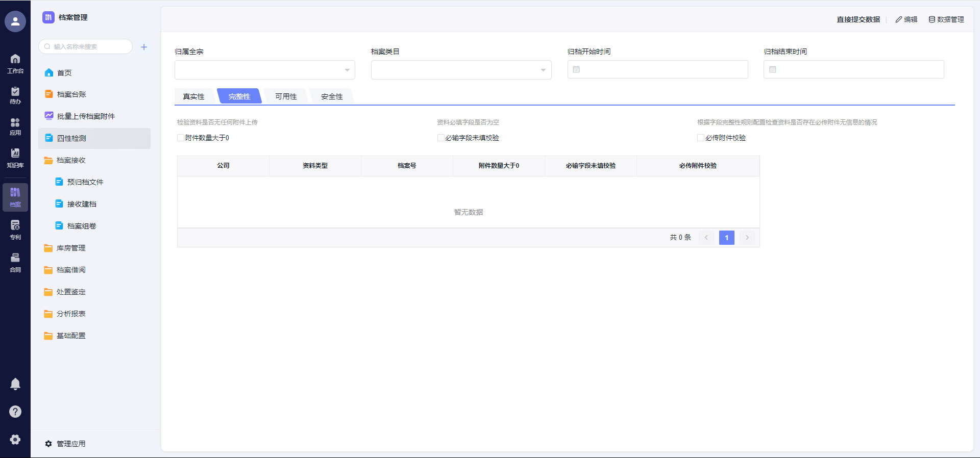Click the notification bell icon
This screenshot has height=458, width=980.
point(15,384)
